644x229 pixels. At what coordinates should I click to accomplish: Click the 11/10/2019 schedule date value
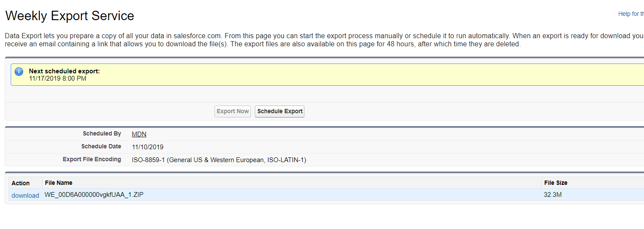point(148,147)
